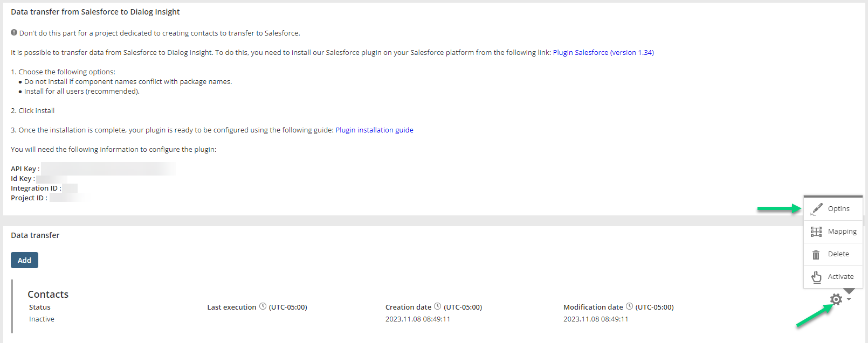
Task: Click the text '2. Click install'
Action: coord(33,111)
